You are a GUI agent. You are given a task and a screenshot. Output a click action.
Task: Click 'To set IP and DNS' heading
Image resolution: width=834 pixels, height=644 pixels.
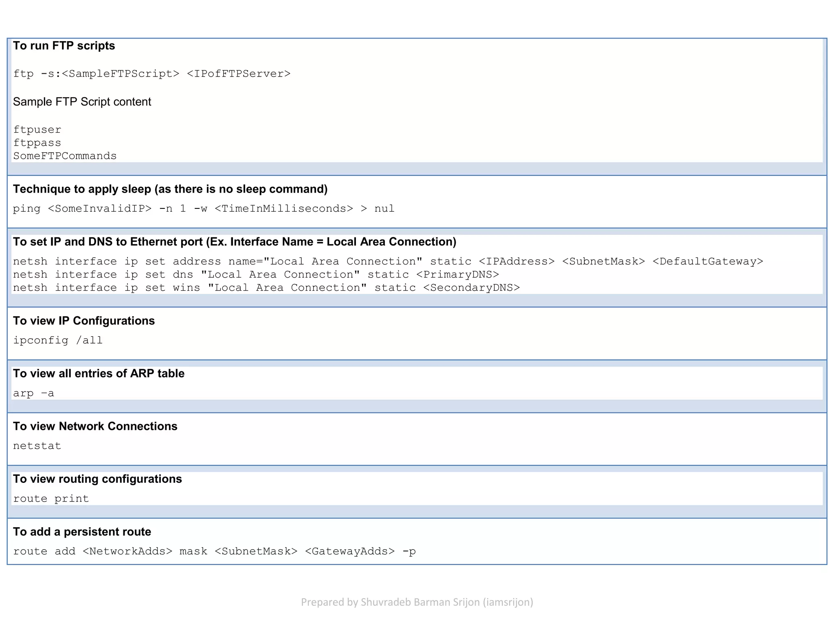pos(235,242)
